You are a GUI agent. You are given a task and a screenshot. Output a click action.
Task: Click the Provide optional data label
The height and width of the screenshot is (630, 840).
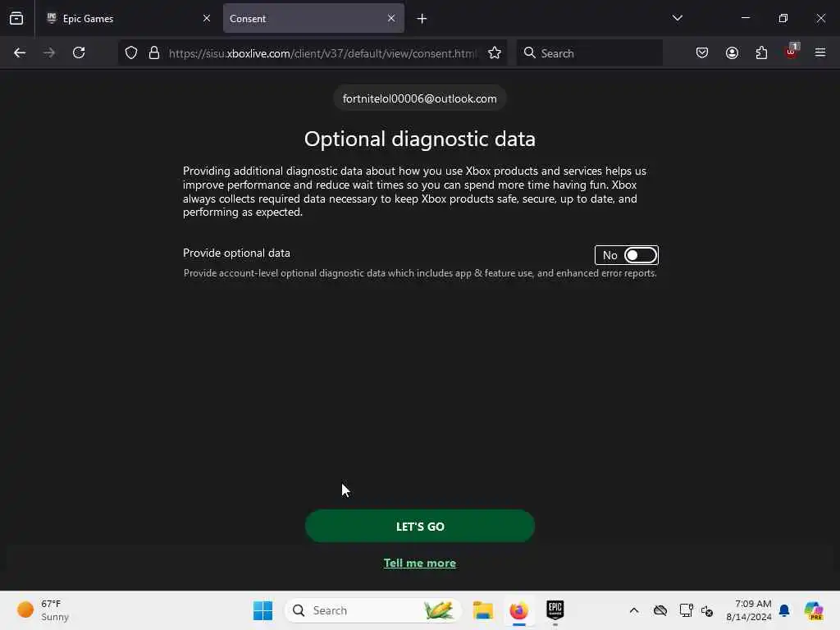(x=236, y=253)
